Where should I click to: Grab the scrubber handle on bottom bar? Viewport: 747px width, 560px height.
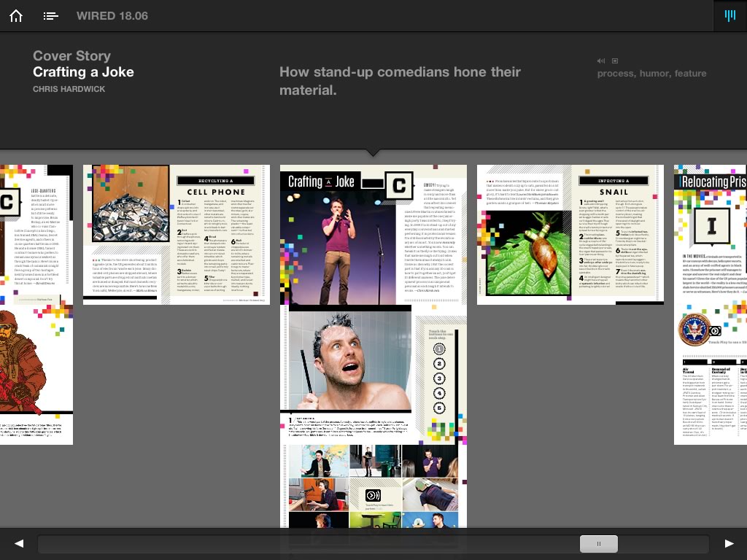click(599, 544)
